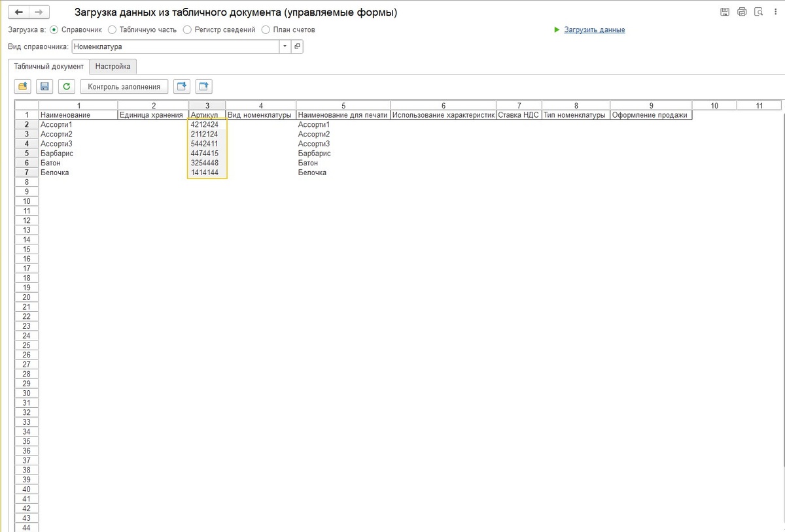Select row 25 header

click(27, 345)
